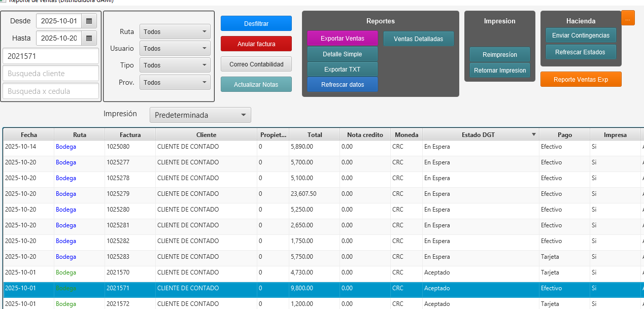Click the Desfiltrar button
The width and height of the screenshot is (644, 309).
coord(256,24)
